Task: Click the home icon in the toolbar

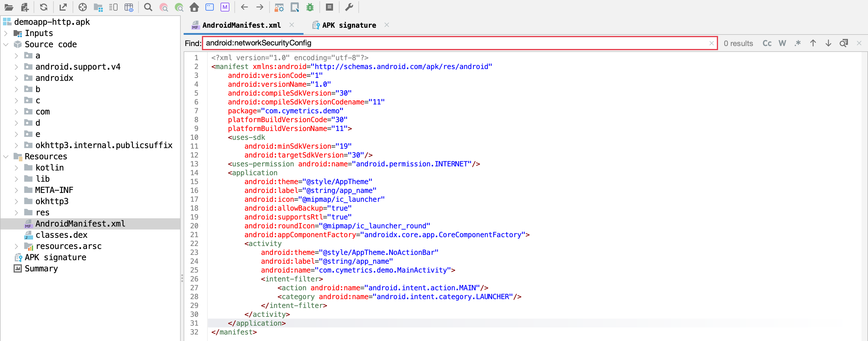Action: [x=194, y=7]
